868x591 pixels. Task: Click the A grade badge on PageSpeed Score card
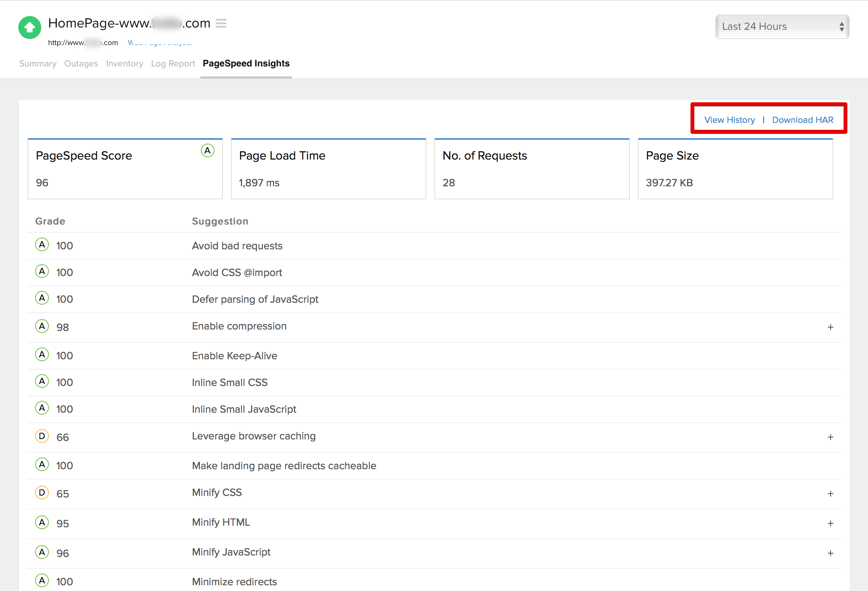207,151
